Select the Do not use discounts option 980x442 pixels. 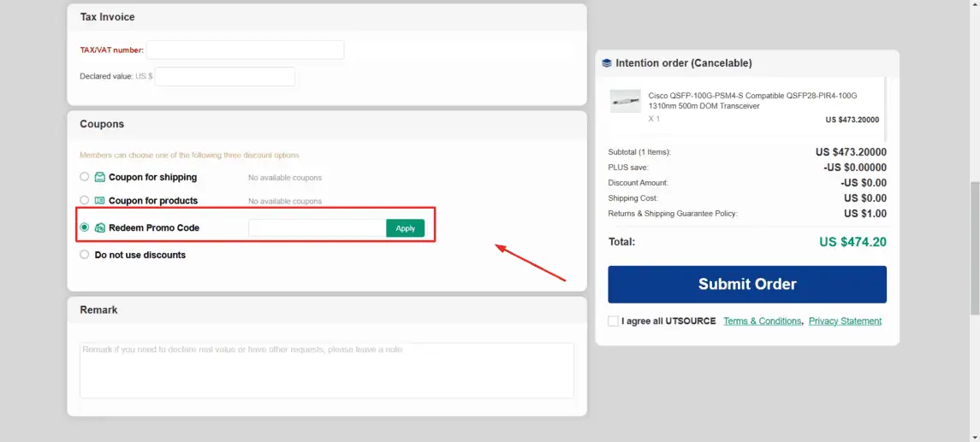(84, 254)
